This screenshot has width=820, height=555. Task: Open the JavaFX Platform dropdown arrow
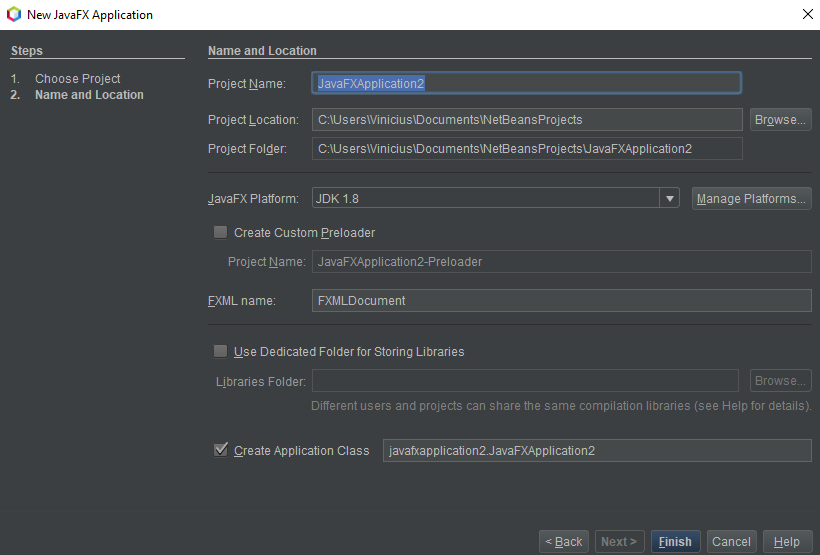[x=669, y=198]
